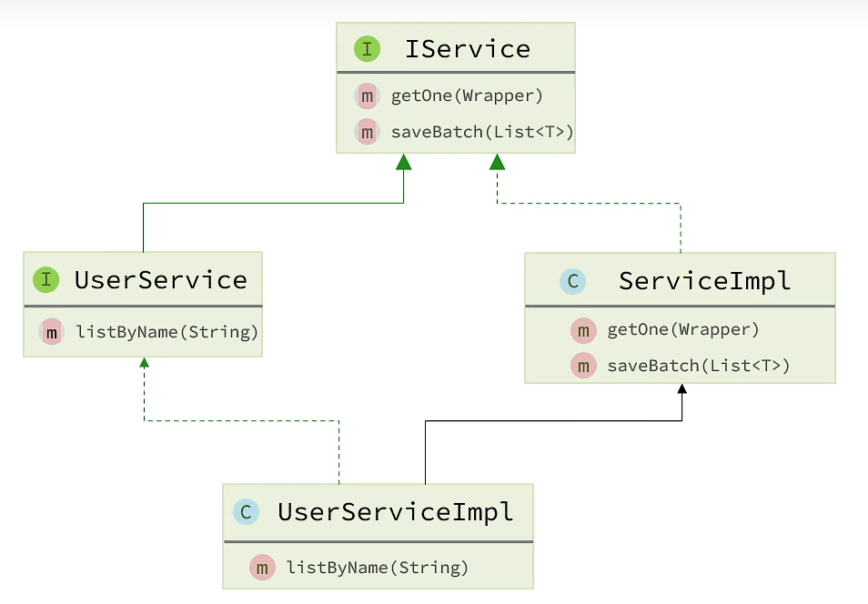
Task: Click method icon for UserService listByName(String)
Action: (x=52, y=332)
